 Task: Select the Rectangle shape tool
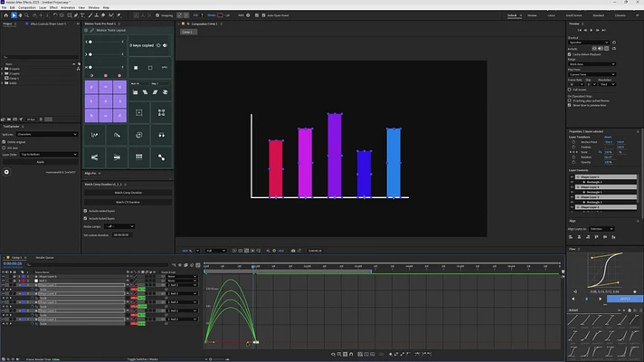coord(70,15)
